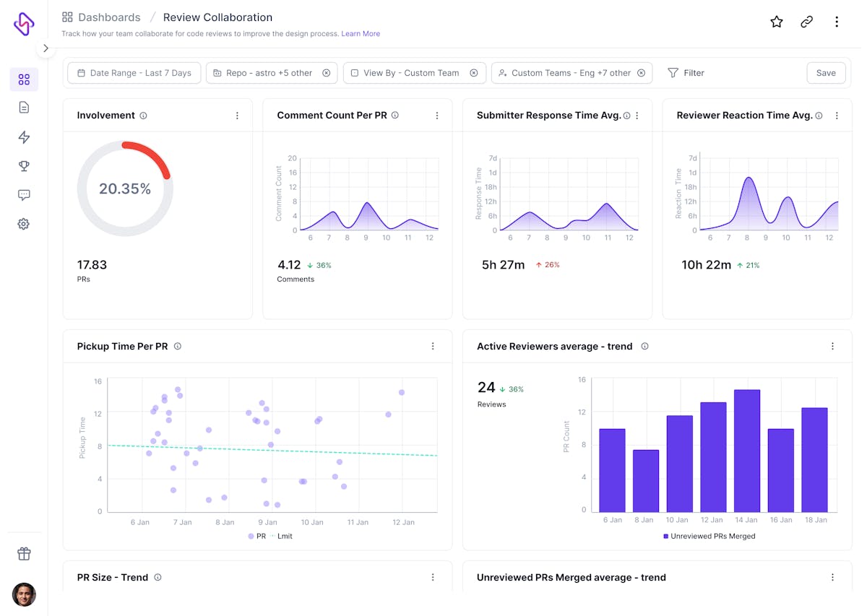Select the Reports document icon in sidebar
Screen dimensions: 867x616
(x=24, y=108)
